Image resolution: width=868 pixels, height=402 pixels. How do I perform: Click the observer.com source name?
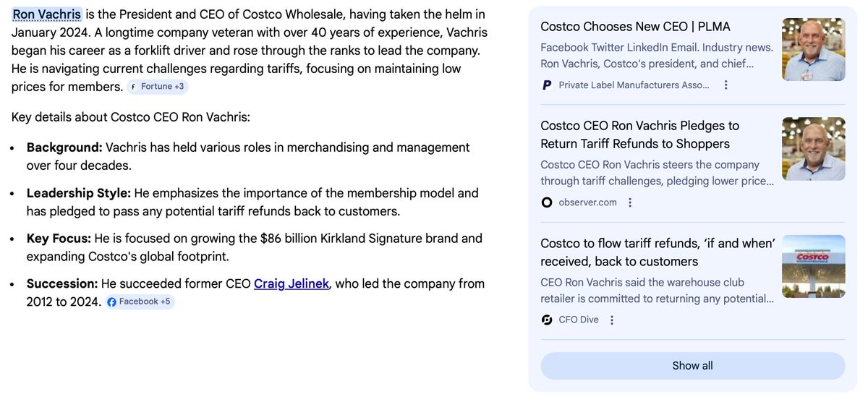(587, 202)
